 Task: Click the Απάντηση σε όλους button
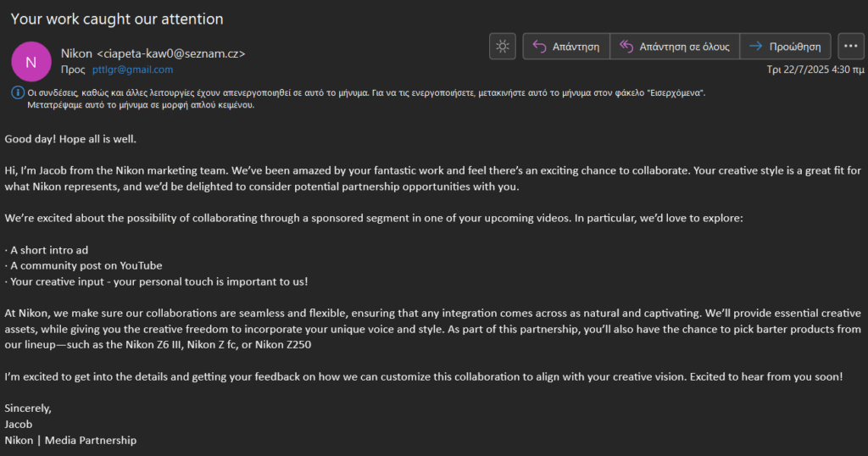[674, 47]
